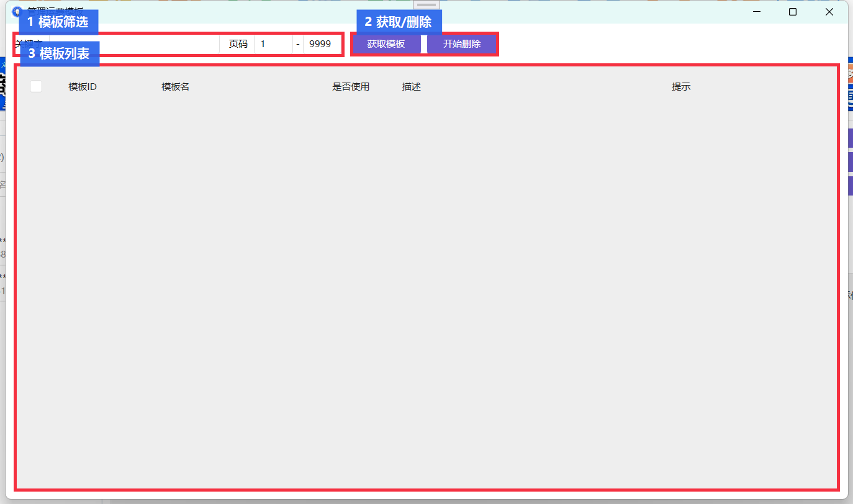Click the 页码 label next to the page fields
This screenshot has height=504, width=853.
tap(238, 44)
